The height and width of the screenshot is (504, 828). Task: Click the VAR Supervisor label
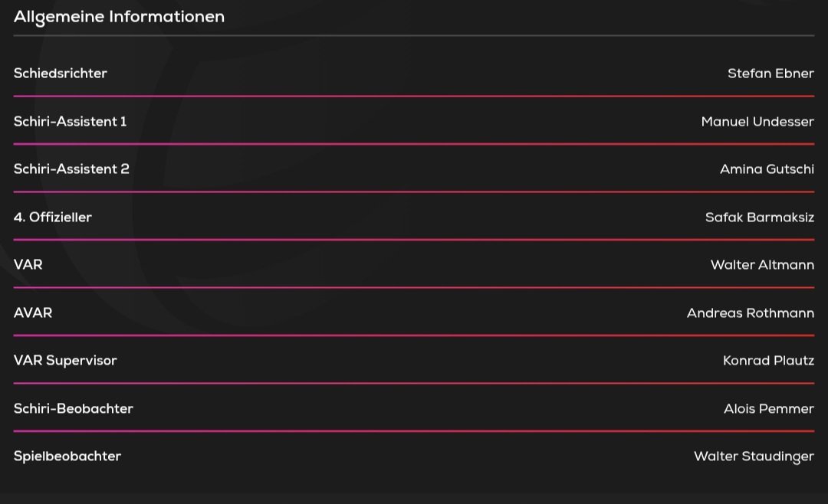tap(65, 361)
